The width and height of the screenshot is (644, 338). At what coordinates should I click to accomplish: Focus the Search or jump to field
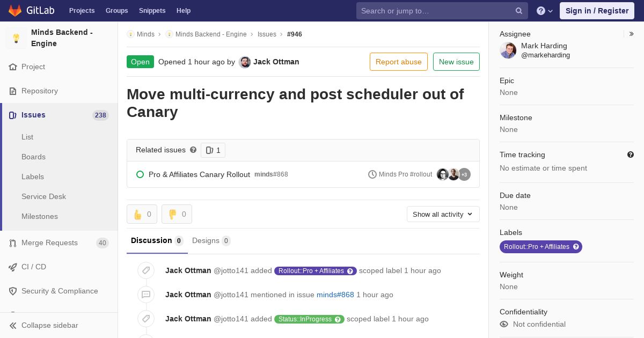(x=442, y=11)
